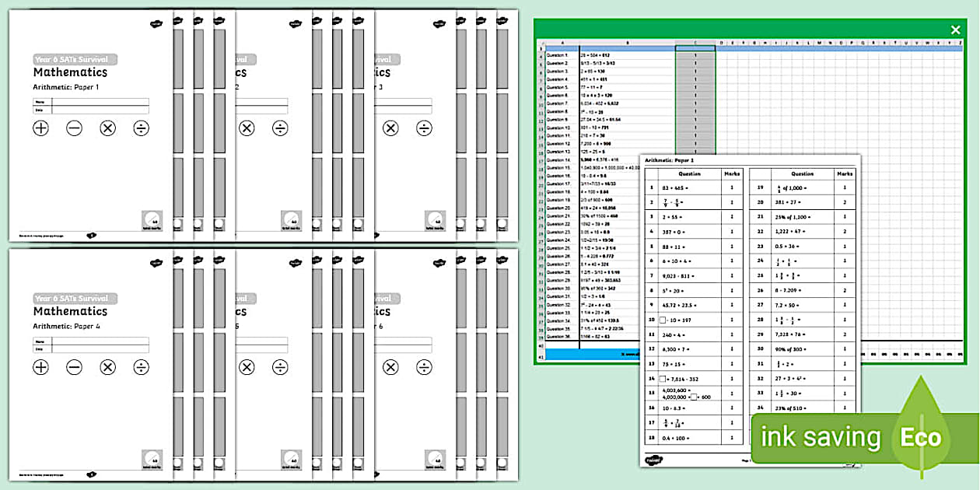Viewport: 980px width, 490px height.
Task: Click the Twinkl logo on Paper 1 cover
Action: pos(156,24)
